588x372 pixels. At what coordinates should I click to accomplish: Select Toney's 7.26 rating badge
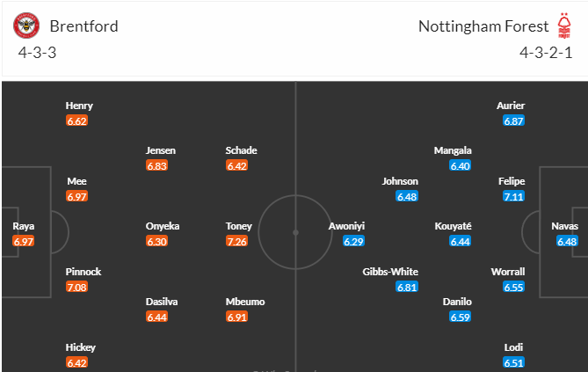[236, 241]
